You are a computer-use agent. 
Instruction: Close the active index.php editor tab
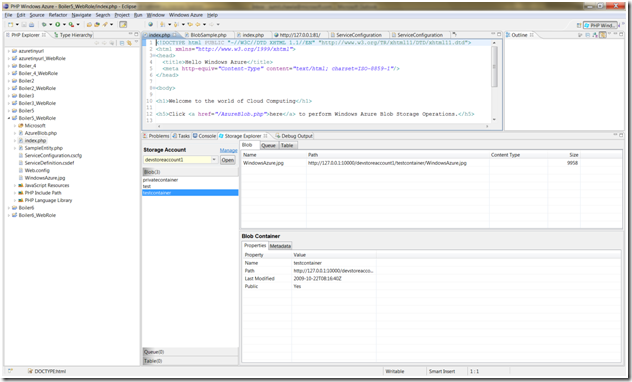coord(175,35)
